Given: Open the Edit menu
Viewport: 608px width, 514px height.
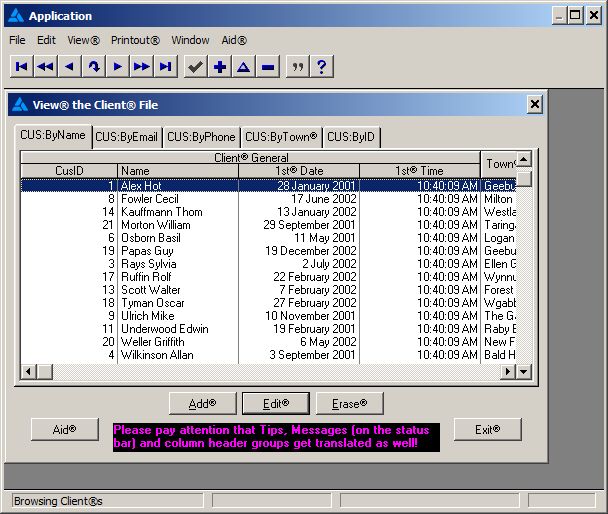Looking at the screenshot, I should coord(46,40).
